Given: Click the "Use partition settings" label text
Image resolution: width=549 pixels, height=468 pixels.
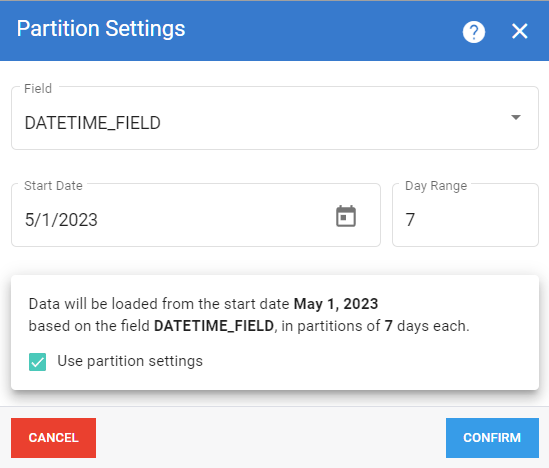Looking at the screenshot, I should coord(130,361).
